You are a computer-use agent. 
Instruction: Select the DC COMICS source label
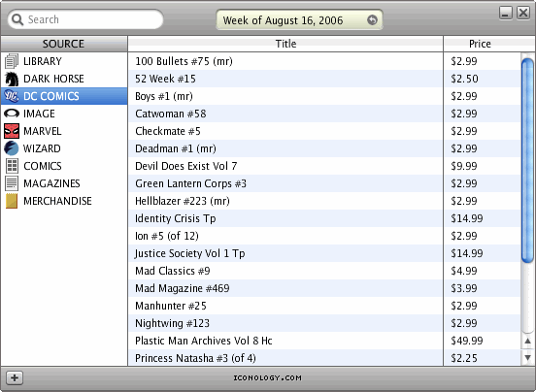point(51,96)
